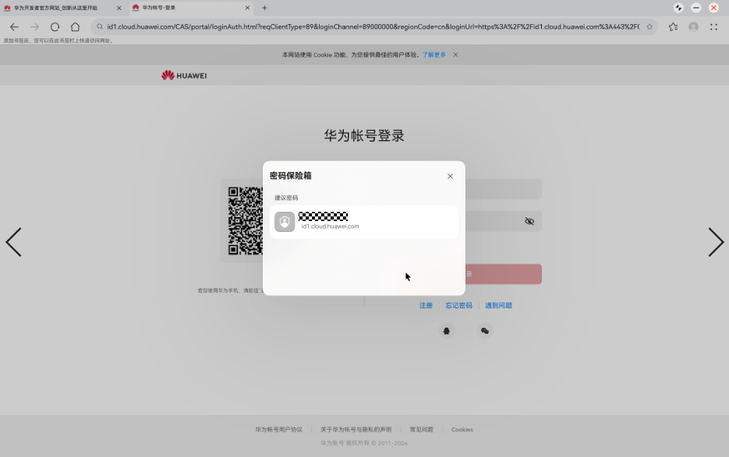Go to next image with right arrow
Viewport: 729px width, 457px height.
tap(715, 242)
